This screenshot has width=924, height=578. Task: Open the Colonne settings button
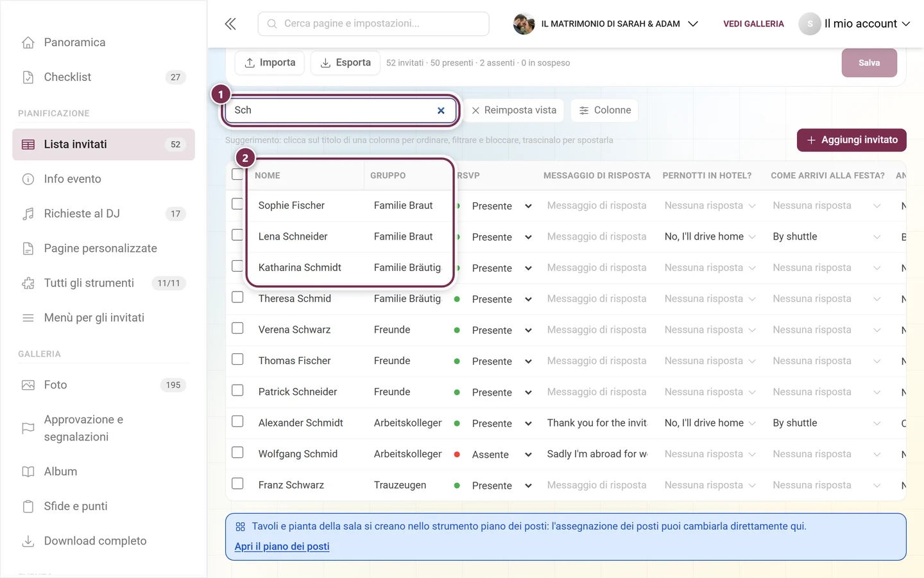605,110
